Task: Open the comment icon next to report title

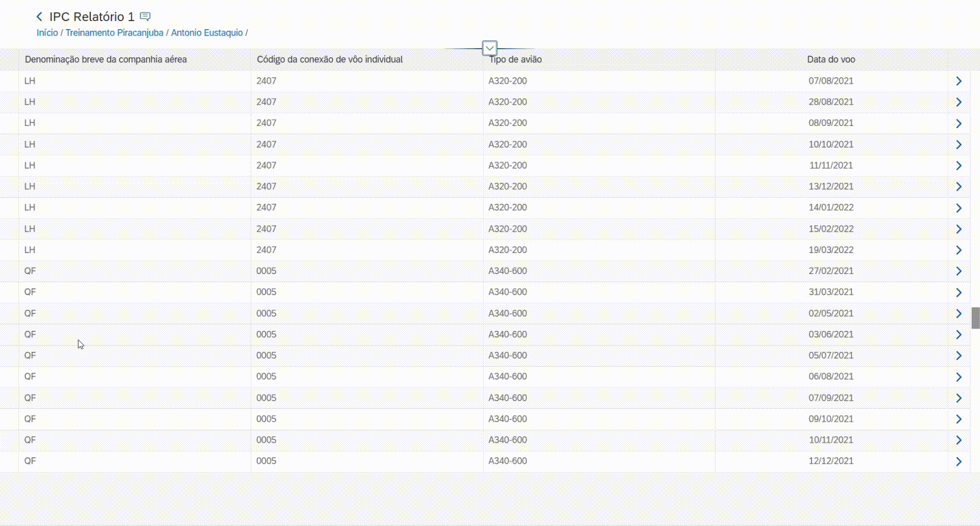Action: [145, 17]
